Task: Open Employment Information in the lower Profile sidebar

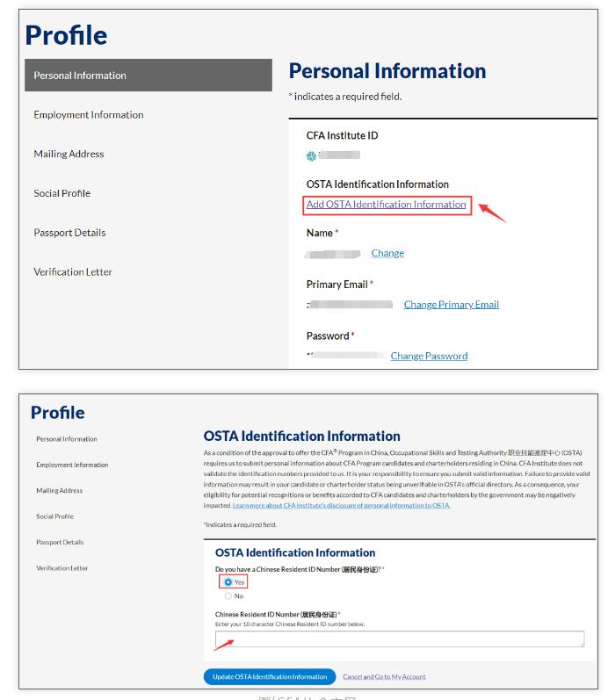Action: (72, 465)
